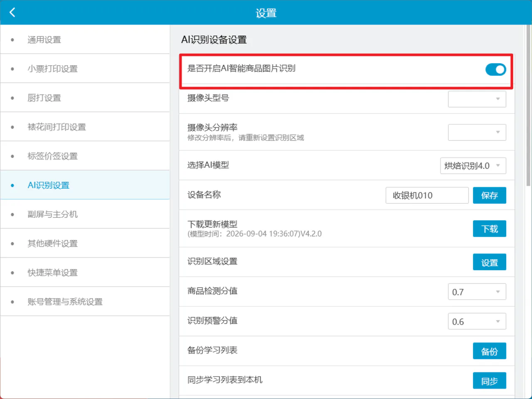Screen dimensions: 532x399
Task: Click the AI识别设备设置 heading
Action: point(214,39)
